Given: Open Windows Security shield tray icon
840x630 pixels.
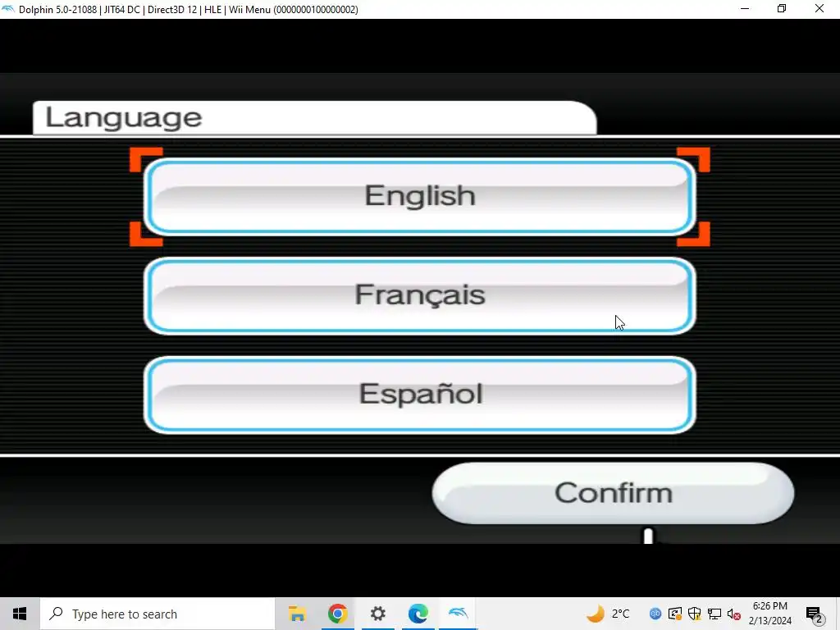Looking at the screenshot, I should [694, 614].
